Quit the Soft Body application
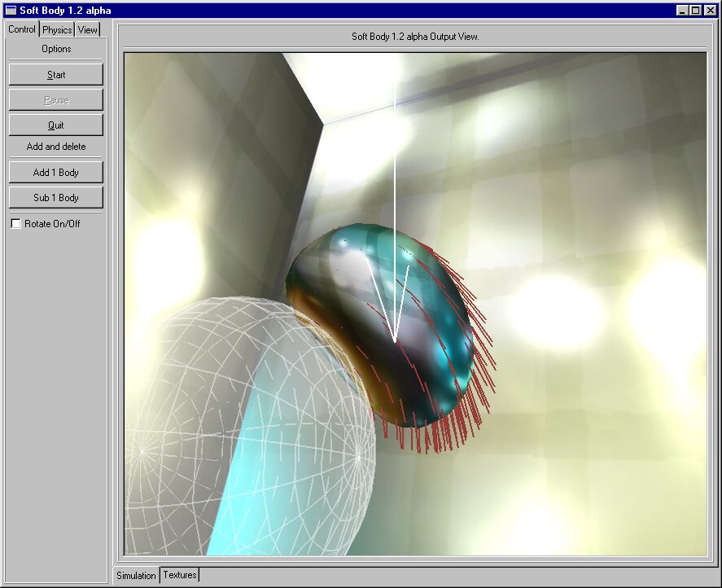The height and width of the screenshot is (588, 722). [56, 125]
